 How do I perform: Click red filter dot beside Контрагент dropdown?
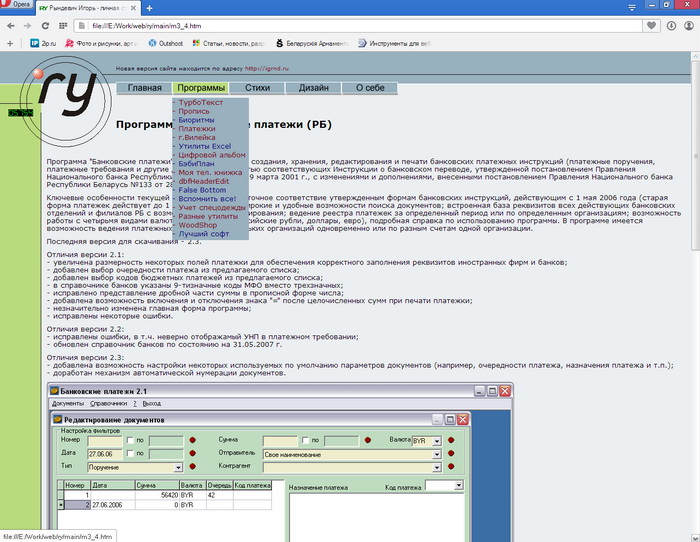pos(451,467)
